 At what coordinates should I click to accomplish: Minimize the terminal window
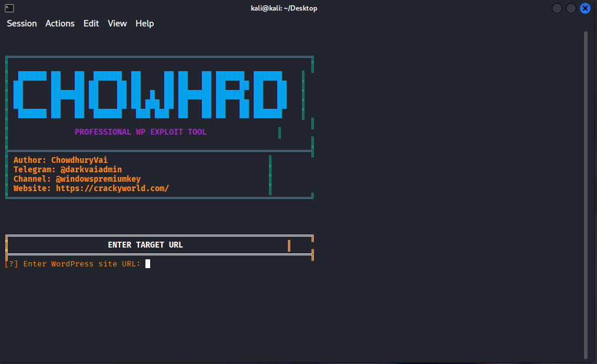[x=556, y=8]
